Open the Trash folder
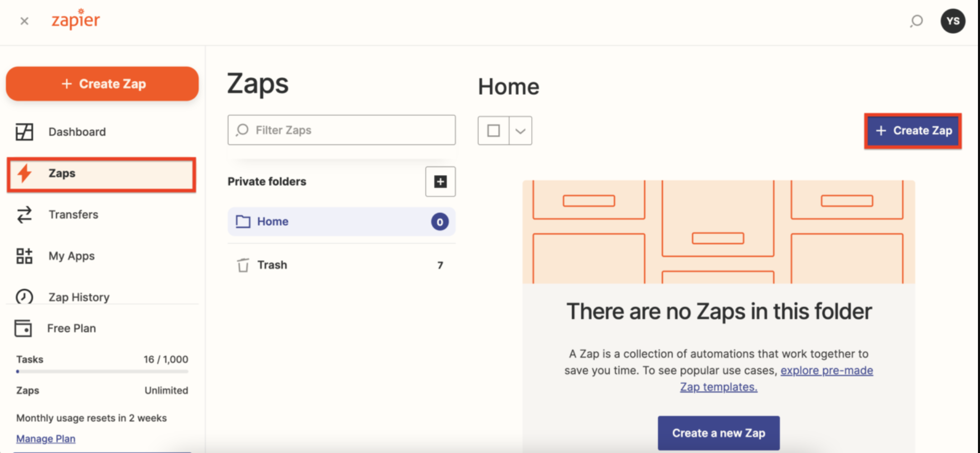Screen dimensions: 980x453 (x=342, y=265)
